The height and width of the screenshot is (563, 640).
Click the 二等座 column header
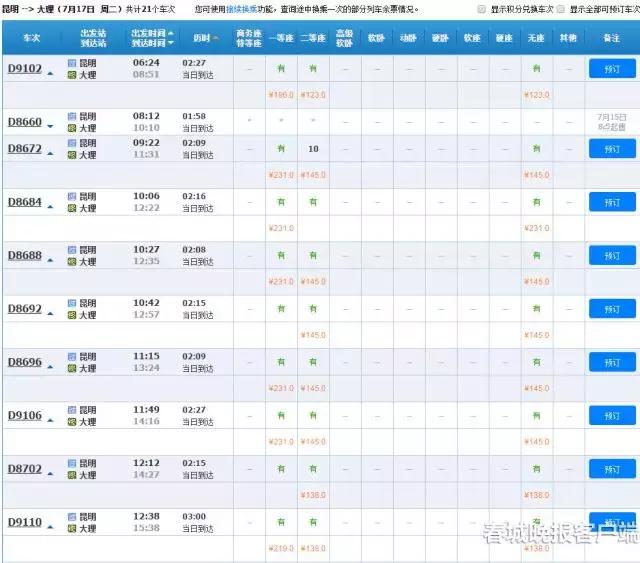click(313, 38)
